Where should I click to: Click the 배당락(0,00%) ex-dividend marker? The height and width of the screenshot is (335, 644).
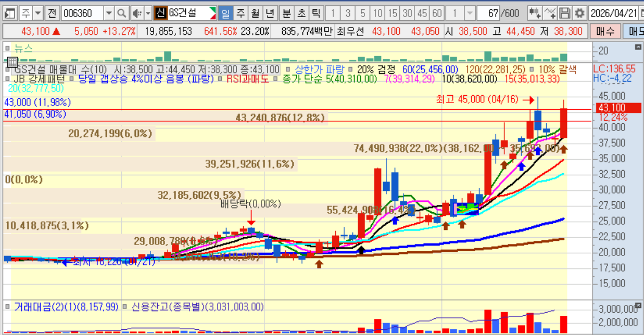pos(250,203)
